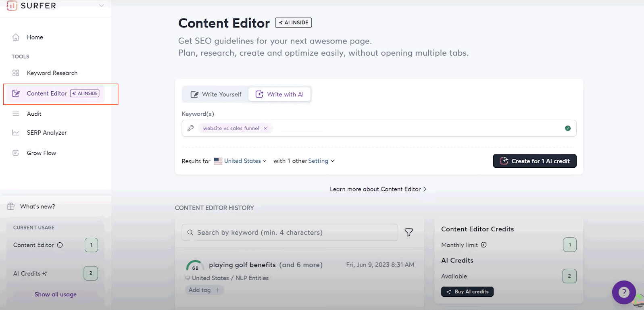
Task: Click the Grow Flow icon
Action: pos(16,153)
